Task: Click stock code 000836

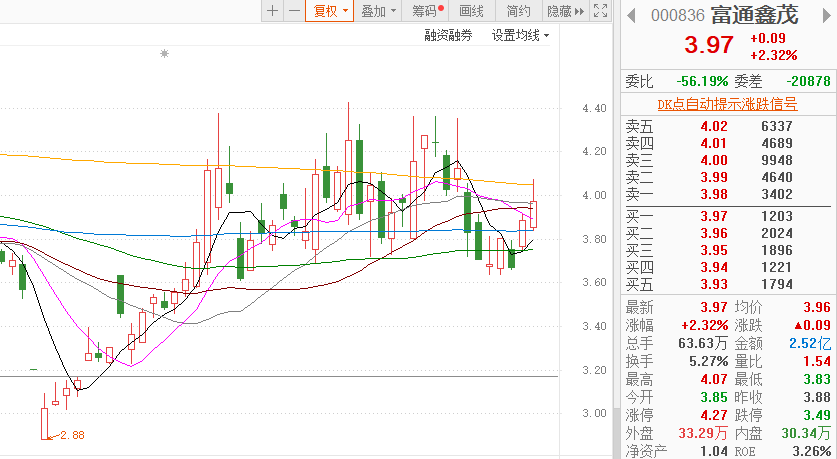Action: point(678,15)
